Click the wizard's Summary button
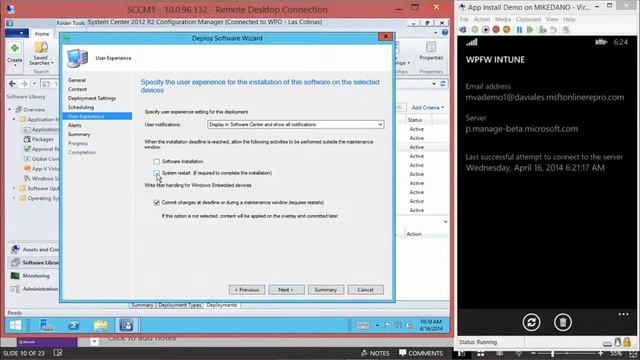 (x=326, y=290)
